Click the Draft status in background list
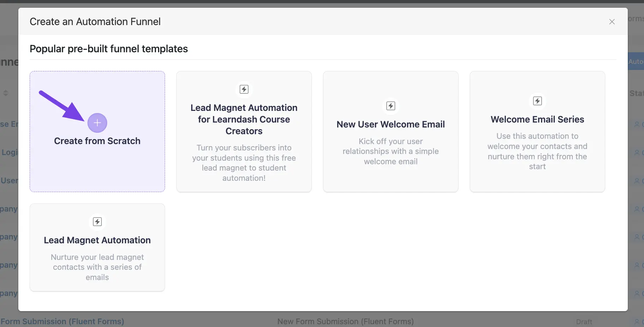The width and height of the screenshot is (644, 327). (x=584, y=322)
